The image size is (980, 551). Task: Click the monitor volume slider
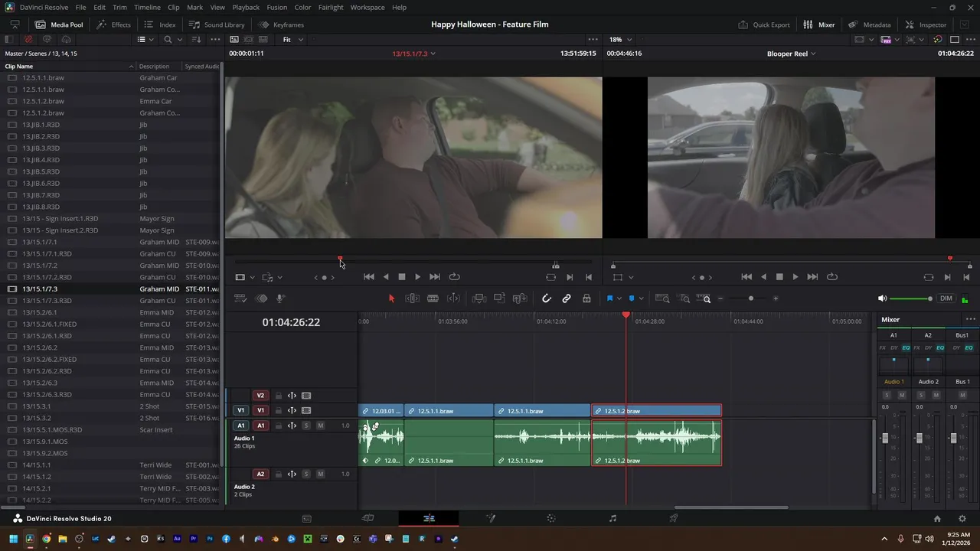click(910, 298)
